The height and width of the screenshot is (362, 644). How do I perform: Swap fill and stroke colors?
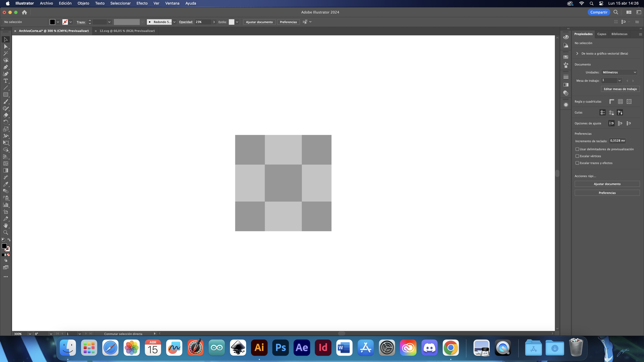[9, 240]
